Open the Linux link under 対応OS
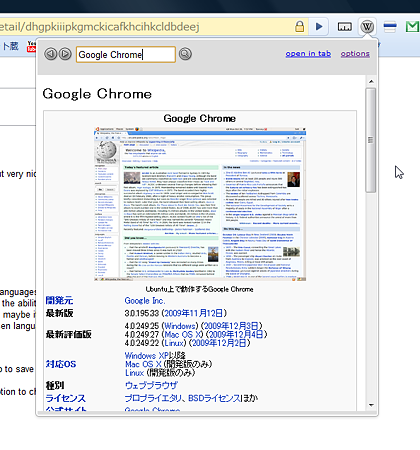 [x=135, y=373]
